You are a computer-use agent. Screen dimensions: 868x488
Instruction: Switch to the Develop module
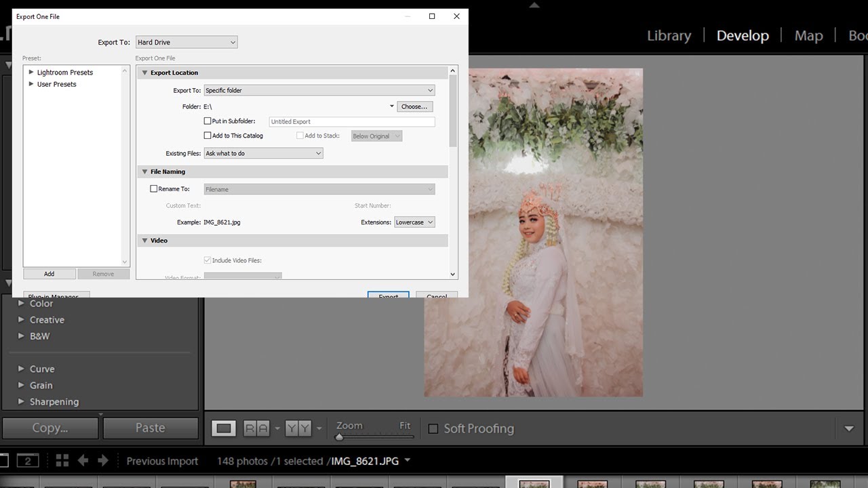743,35
